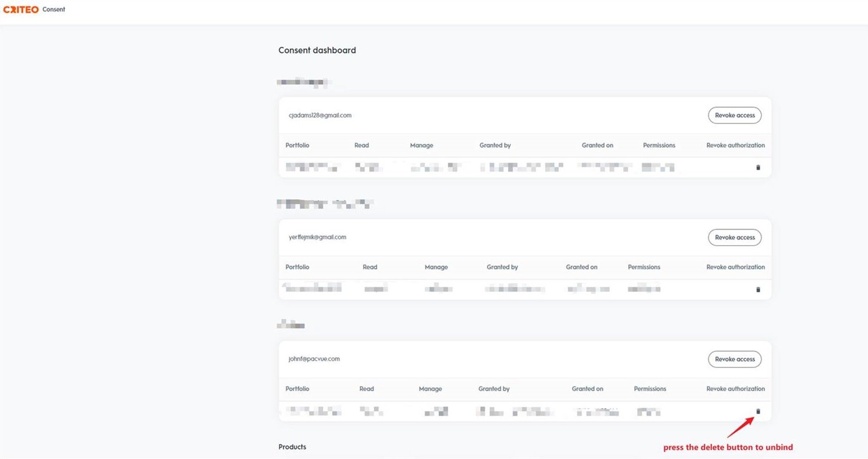Click Portfolio column header in cjadams128 table

point(297,145)
